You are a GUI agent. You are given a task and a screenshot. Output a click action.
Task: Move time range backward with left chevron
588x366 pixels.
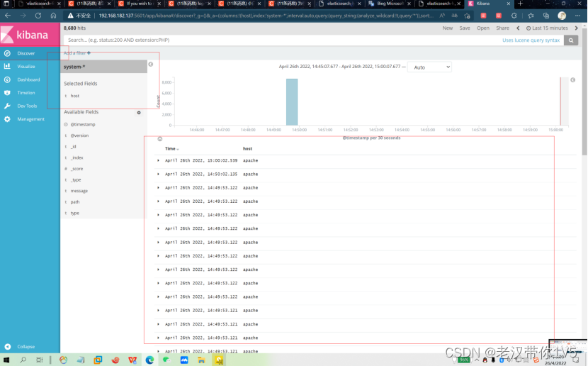click(518, 28)
